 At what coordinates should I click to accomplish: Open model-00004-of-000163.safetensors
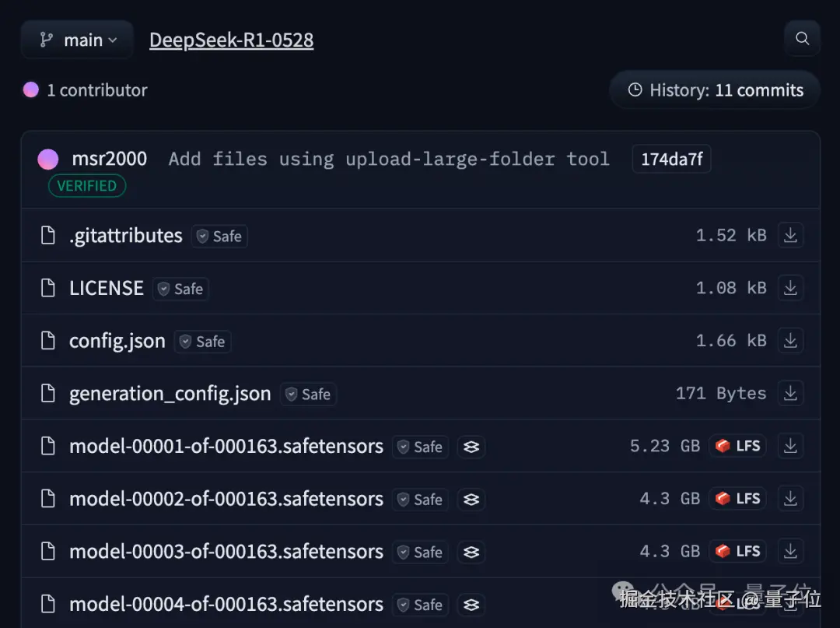[226, 604]
